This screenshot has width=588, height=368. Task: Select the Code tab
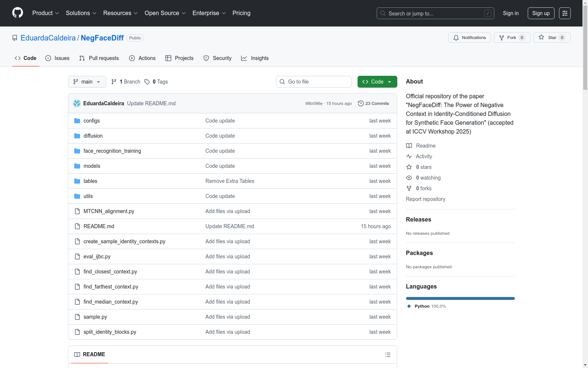coord(25,58)
